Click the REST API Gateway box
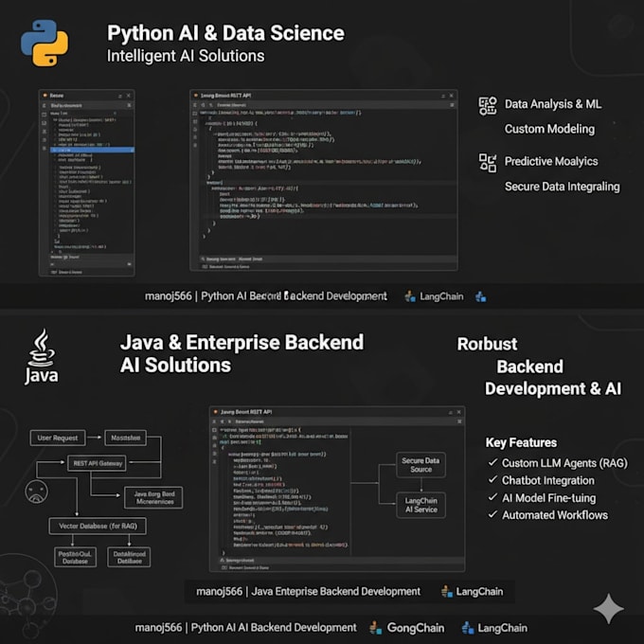Image resolution: width=644 pixels, height=644 pixels. (97, 463)
